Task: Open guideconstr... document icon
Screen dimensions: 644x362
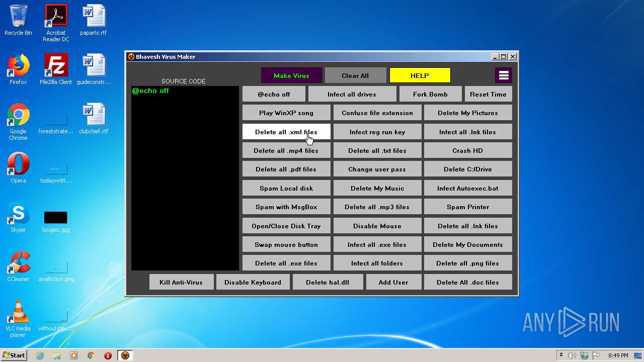Action: click(x=94, y=69)
